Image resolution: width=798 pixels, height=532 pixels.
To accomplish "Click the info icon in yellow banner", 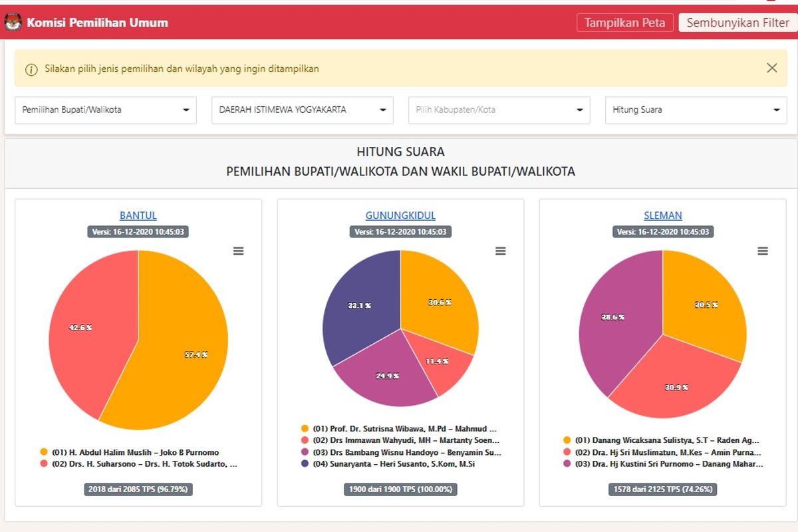I will (x=31, y=69).
